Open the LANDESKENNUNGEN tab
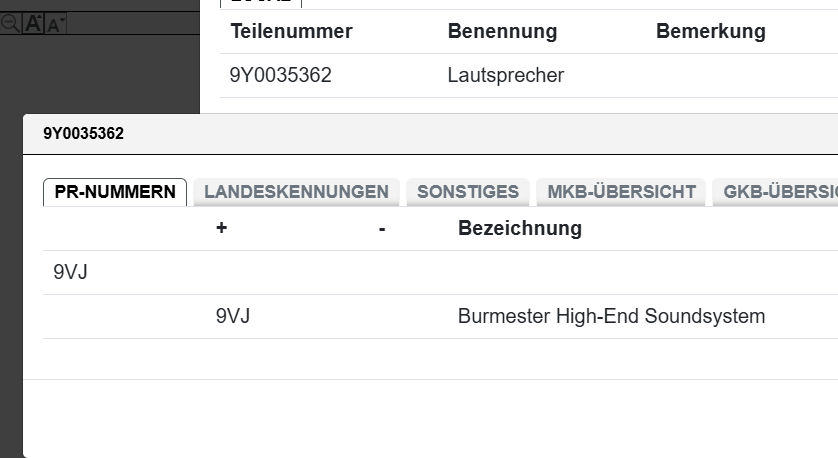This screenshot has height=458, width=838. (x=296, y=192)
